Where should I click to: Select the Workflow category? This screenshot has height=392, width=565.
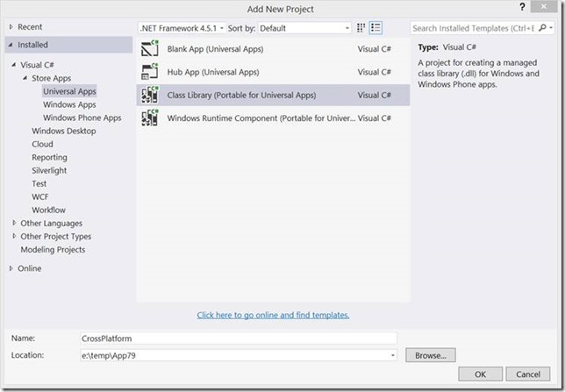coord(48,210)
